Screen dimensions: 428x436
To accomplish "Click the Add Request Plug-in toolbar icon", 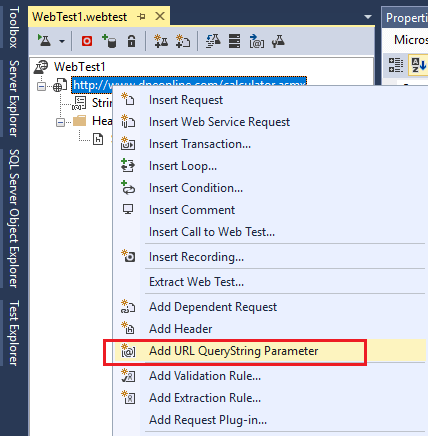I will tap(183, 41).
